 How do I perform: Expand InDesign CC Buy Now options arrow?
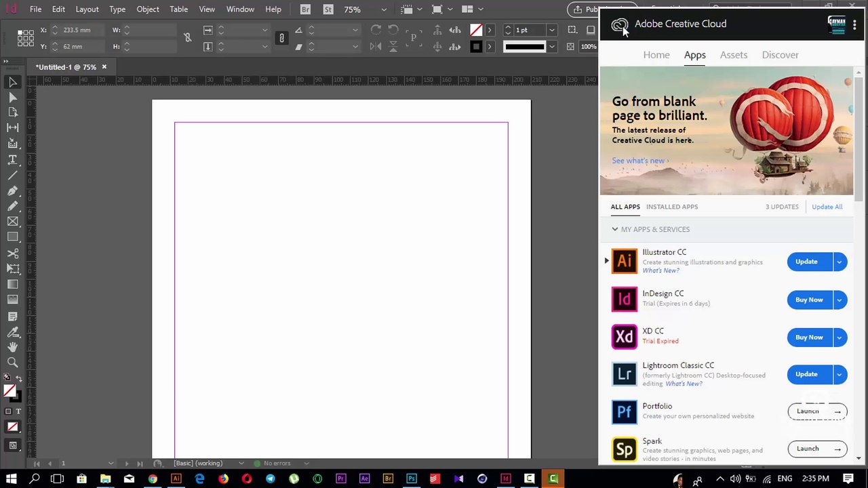coord(839,300)
